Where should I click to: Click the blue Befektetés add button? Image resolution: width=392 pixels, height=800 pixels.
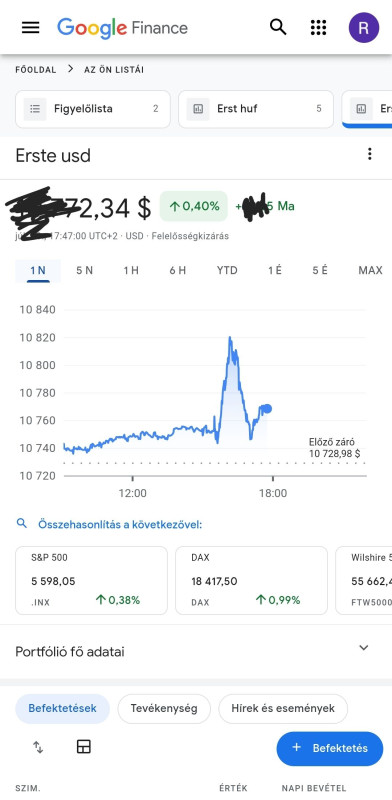(x=330, y=748)
